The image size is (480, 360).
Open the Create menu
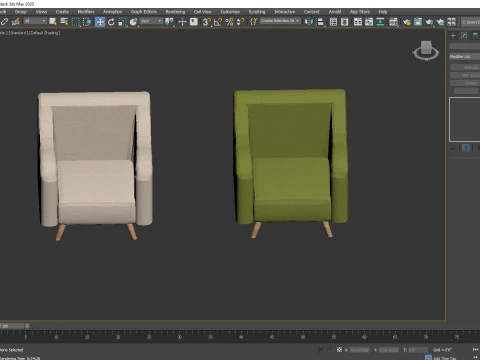(62, 12)
